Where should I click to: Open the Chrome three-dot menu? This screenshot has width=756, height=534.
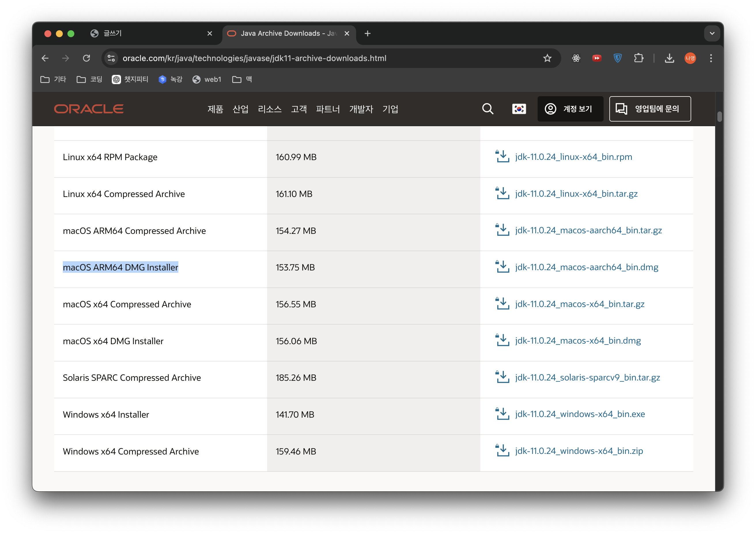pyautogui.click(x=711, y=58)
